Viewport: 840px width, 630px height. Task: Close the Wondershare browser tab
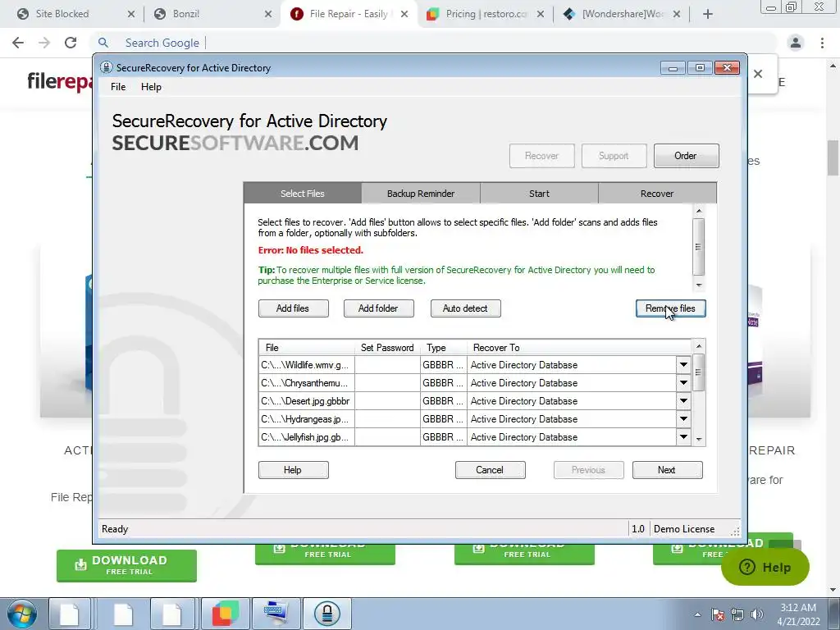[x=677, y=15]
